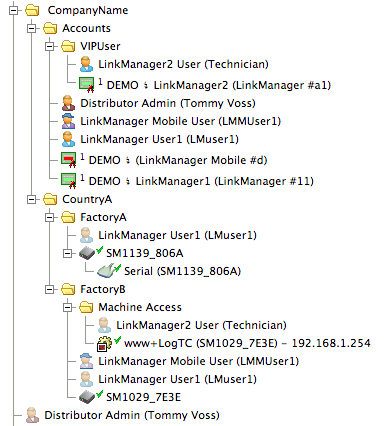391x426 pixels.
Task: Click the user icon of LinkManager2 User under VIPUser
Action: coord(86,64)
